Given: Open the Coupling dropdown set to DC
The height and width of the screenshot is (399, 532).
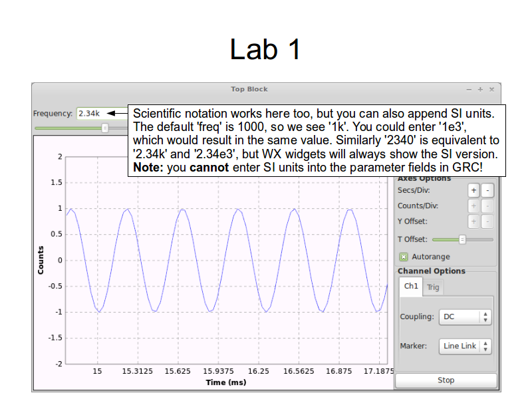Looking at the screenshot, I should (x=465, y=317).
